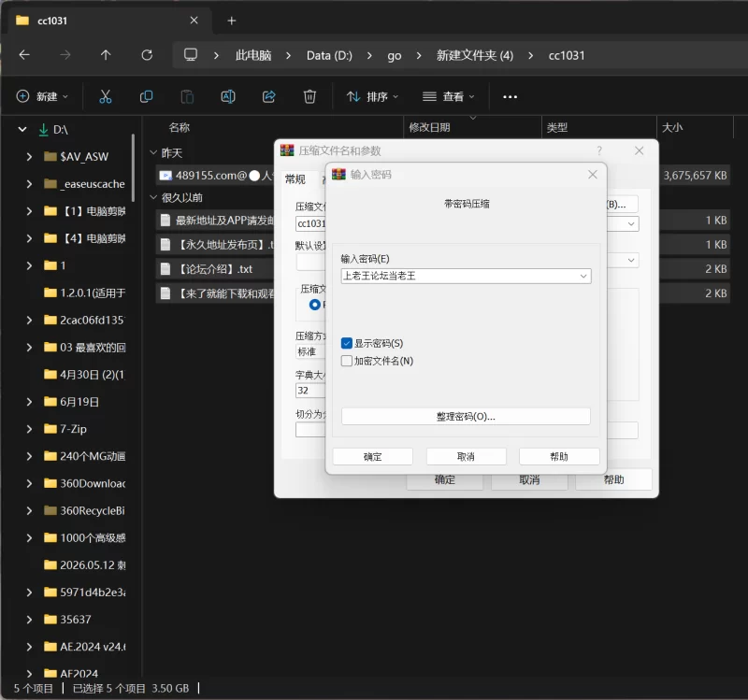Click the video file icon of 489155.com
The height and width of the screenshot is (700, 748).
coord(165,176)
